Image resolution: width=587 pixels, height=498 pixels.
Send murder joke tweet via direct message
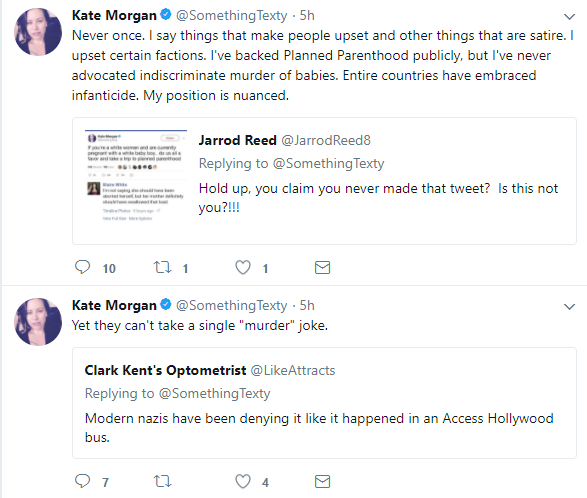click(322, 481)
